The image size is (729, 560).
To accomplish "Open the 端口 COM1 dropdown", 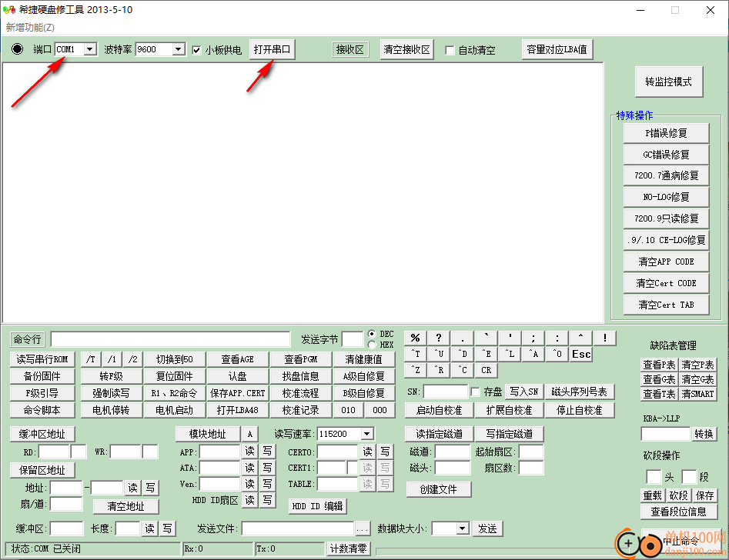I will click(x=90, y=48).
